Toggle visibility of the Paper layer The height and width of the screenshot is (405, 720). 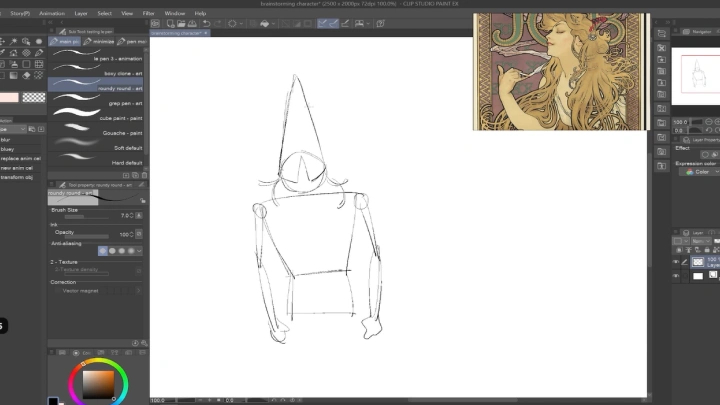pyautogui.click(x=675, y=276)
